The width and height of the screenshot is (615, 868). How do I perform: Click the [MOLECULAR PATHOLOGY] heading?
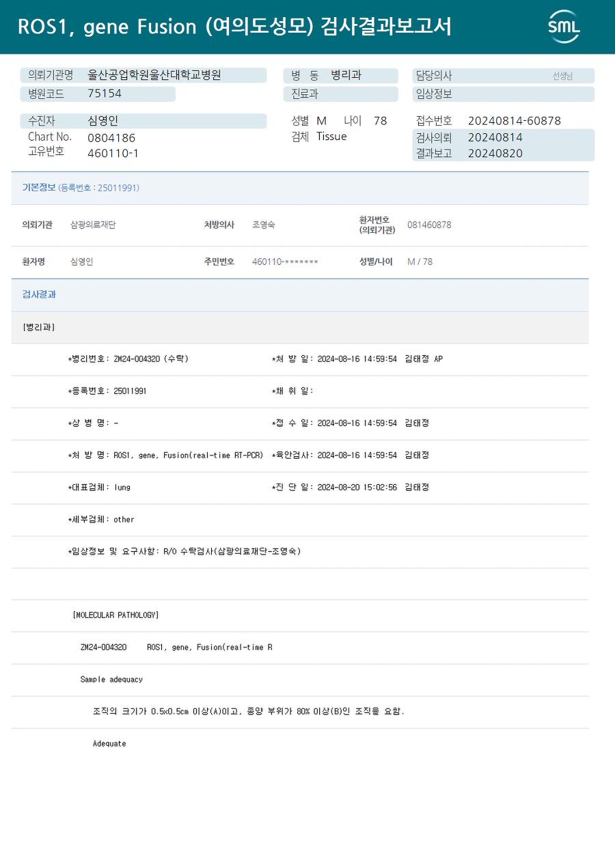[x=115, y=615]
